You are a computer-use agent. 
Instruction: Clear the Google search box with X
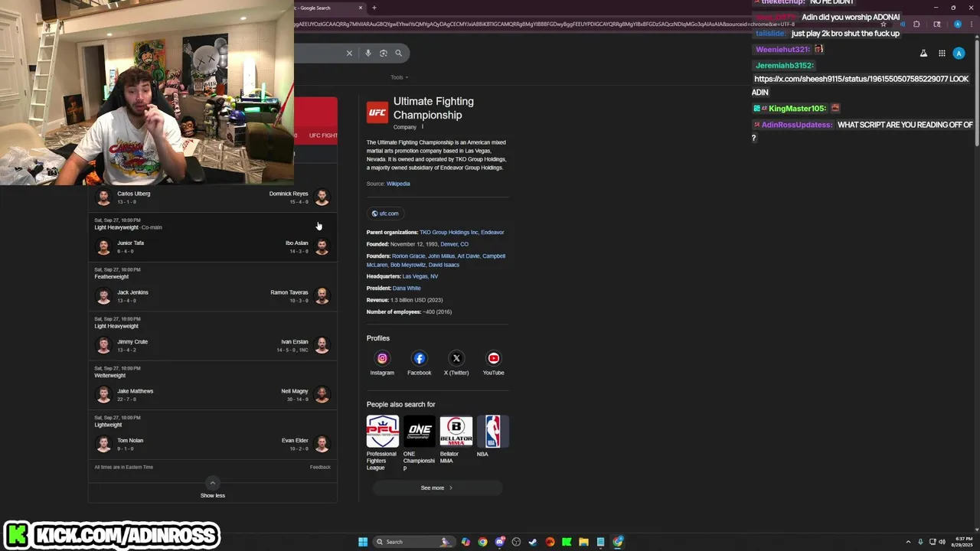pos(349,53)
